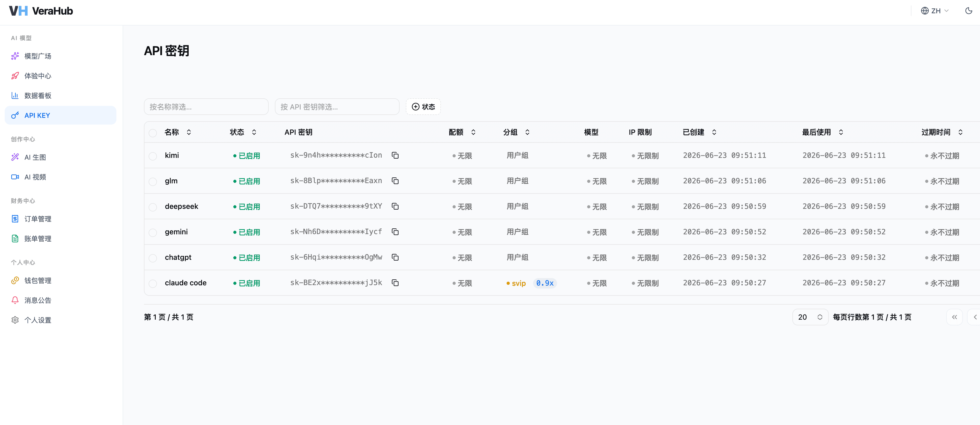
Task: Sort by 最后使用 column
Action: point(823,132)
